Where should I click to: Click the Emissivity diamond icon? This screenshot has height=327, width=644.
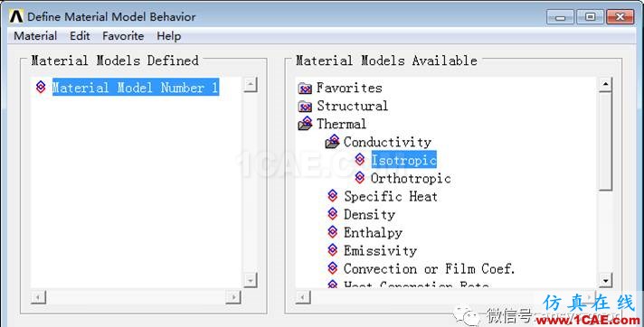pyautogui.click(x=333, y=250)
